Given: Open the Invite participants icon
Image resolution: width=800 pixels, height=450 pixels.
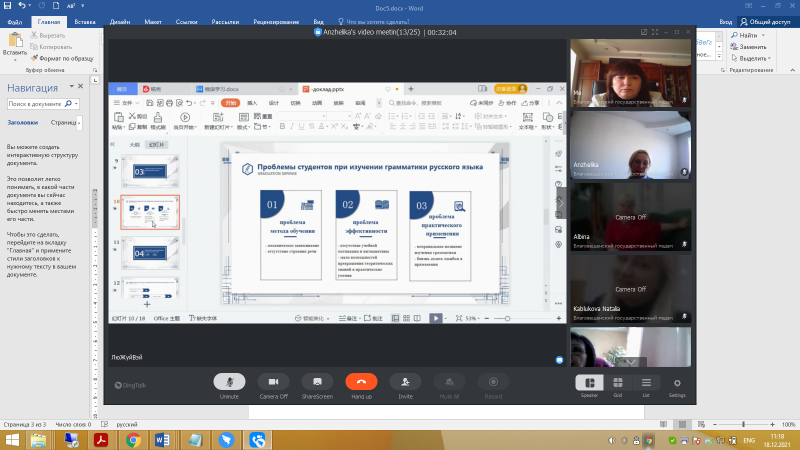Looking at the screenshot, I should tap(405, 382).
